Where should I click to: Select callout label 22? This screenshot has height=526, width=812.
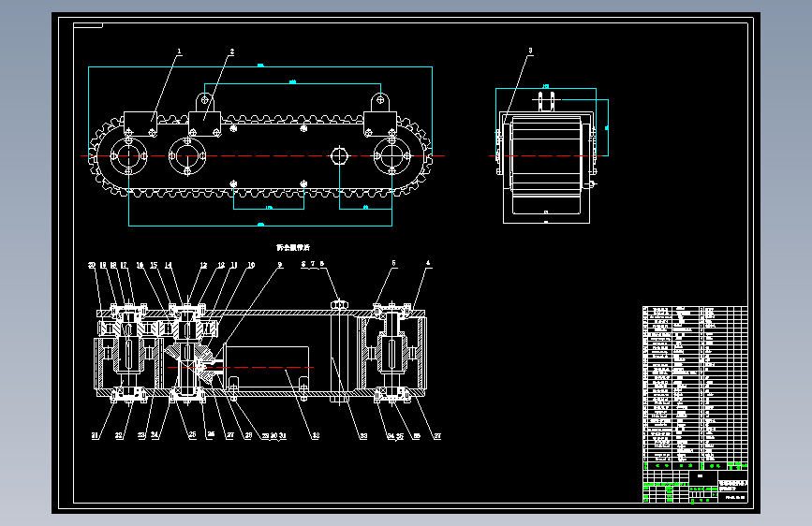(119, 436)
